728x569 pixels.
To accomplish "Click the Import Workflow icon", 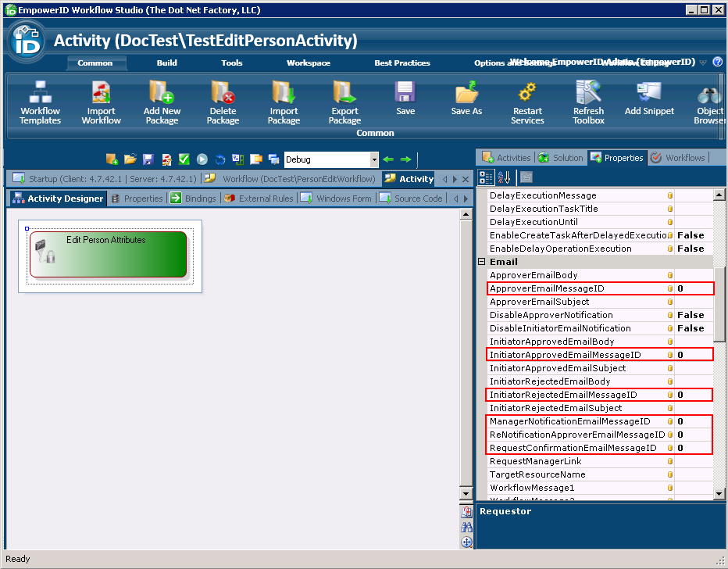I will coord(101,102).
